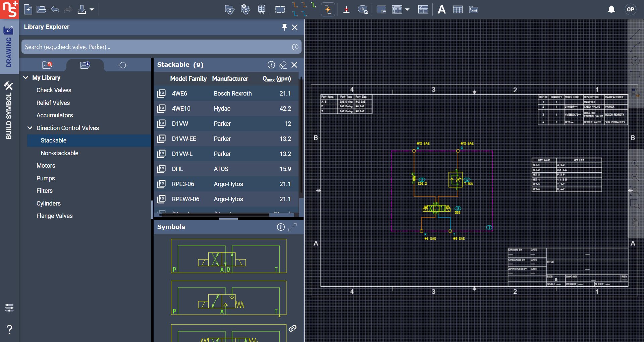Click the ID refresh icon
Viewport: 644px width, 342px height.
click(363, 10)
